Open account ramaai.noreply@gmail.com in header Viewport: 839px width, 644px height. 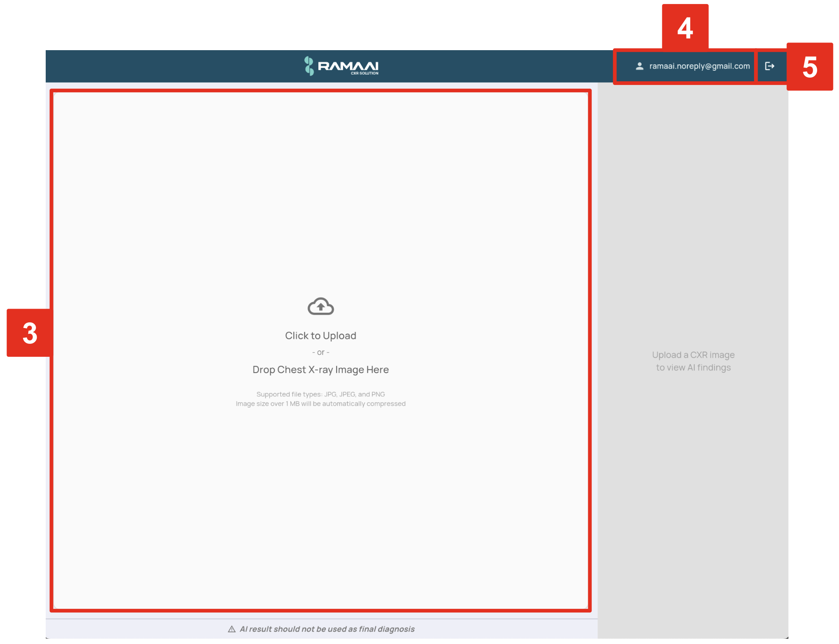tap(699, 66)
